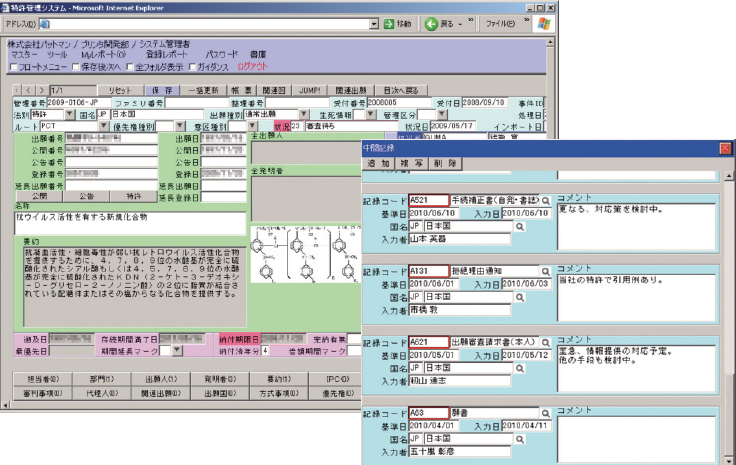736x465 pixels.
Task: Click the 優先権(0) button
Action: 338,394
